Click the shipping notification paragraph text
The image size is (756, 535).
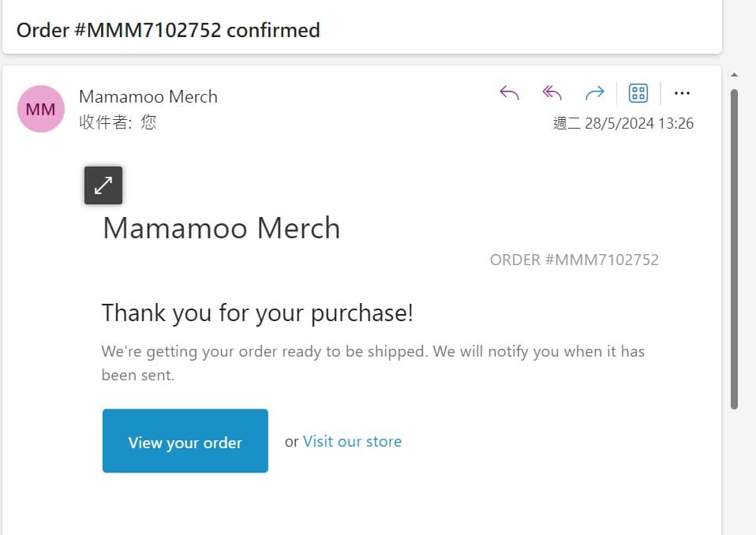(373, 362)
